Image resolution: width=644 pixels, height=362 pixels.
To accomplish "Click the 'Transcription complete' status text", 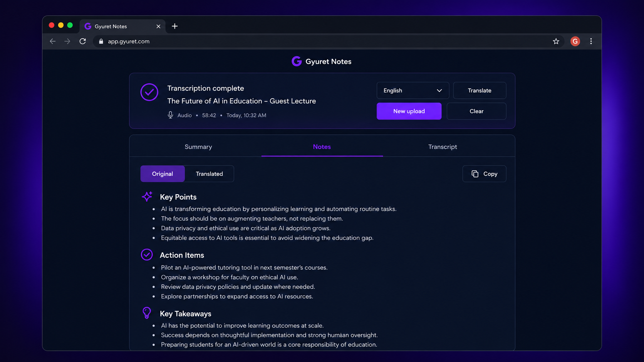I will (x=206, y=88).
